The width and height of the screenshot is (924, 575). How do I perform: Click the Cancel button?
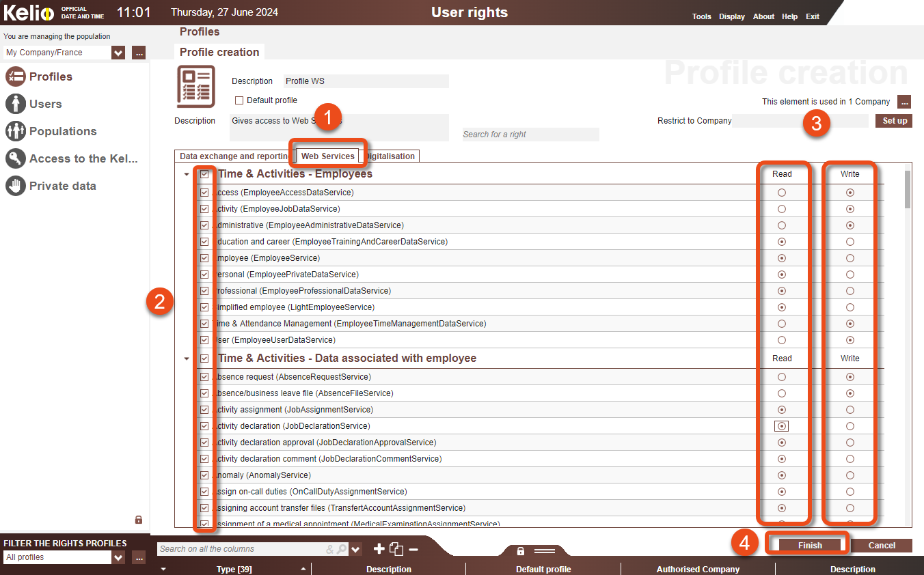point(882,546)
